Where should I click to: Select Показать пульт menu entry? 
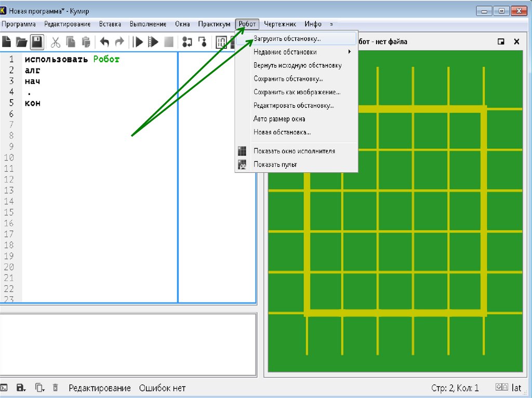pyautogui.click(x=275, y=164)
